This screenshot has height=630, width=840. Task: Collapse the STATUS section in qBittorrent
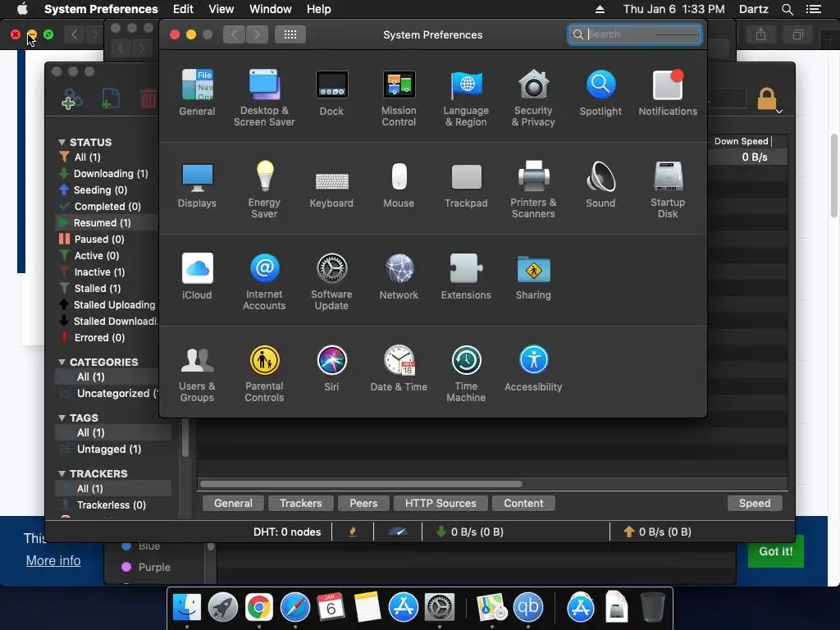tap(62, 143)
